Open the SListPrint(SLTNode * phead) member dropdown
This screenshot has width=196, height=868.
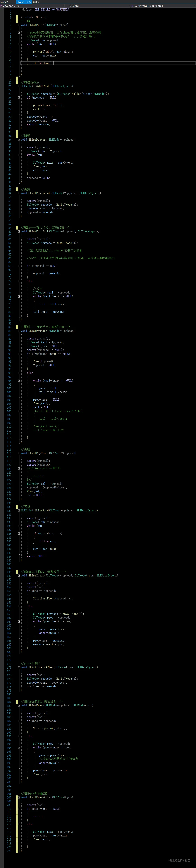click(x=163, y=6)
